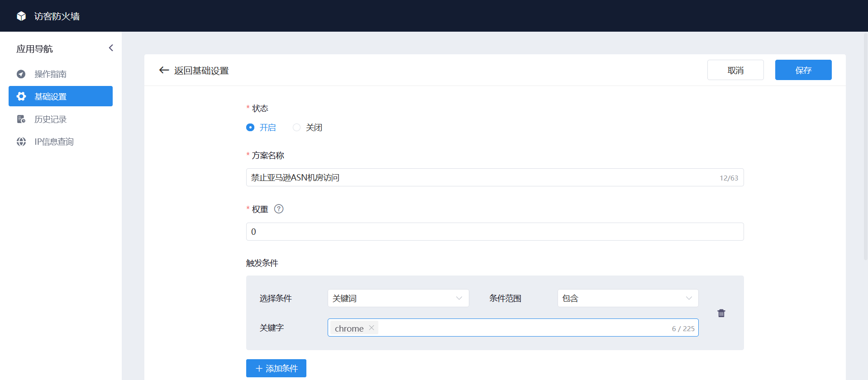Collapse the 应用导航 sidebar chevron

tap(111, 48)
